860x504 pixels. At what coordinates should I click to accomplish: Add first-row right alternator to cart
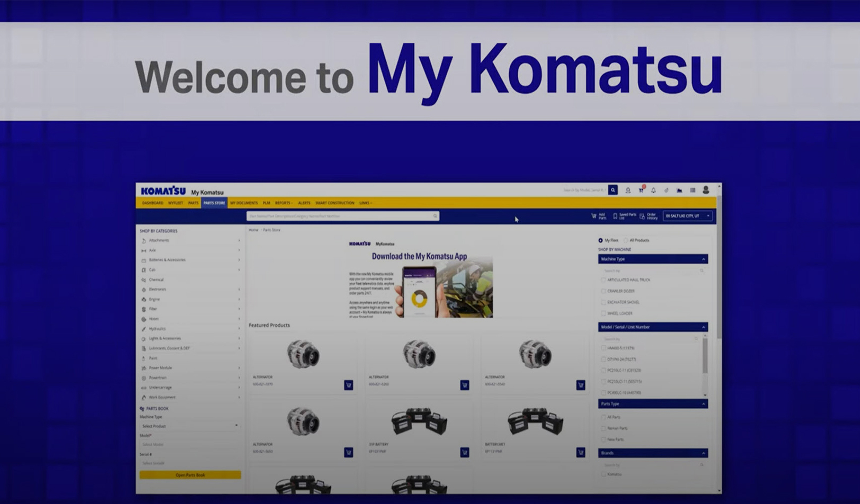click(x=581, y=385)
